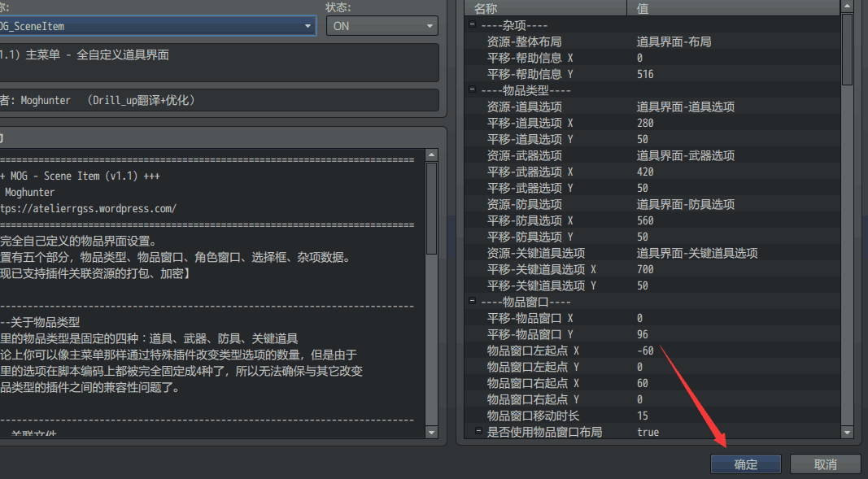This screenshot has height=479, width=868.
Task: Open the MOG_SceneItem plugin name dropdown
Action: coord(308,26)
